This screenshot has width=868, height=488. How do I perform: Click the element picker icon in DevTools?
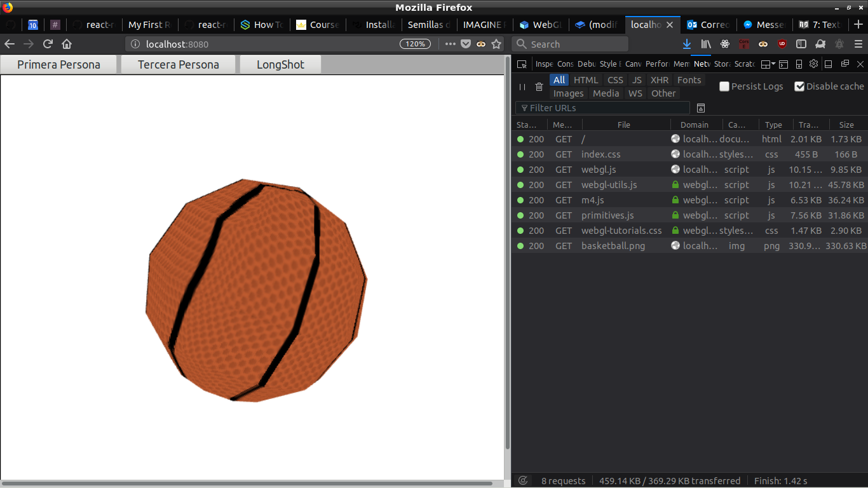coord(522,64)
